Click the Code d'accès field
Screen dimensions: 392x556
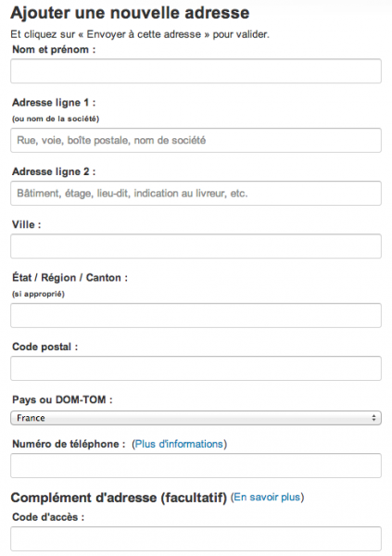pyautogui.click(x=196, y=538)
